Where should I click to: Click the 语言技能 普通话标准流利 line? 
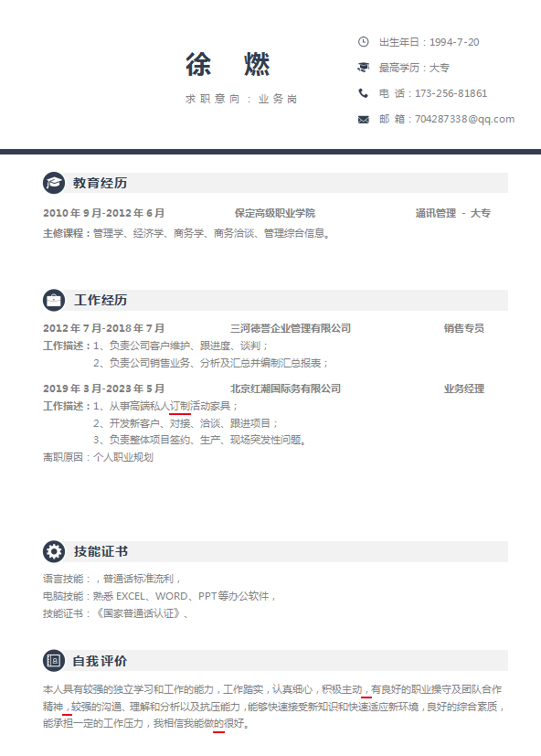point(111,579)
